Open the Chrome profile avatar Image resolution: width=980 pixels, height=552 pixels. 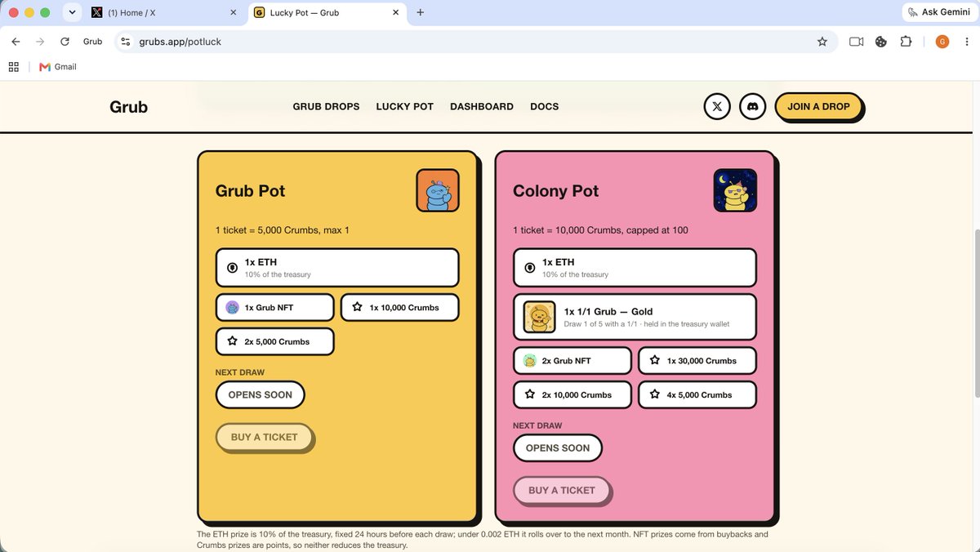[x=942, y=42]
